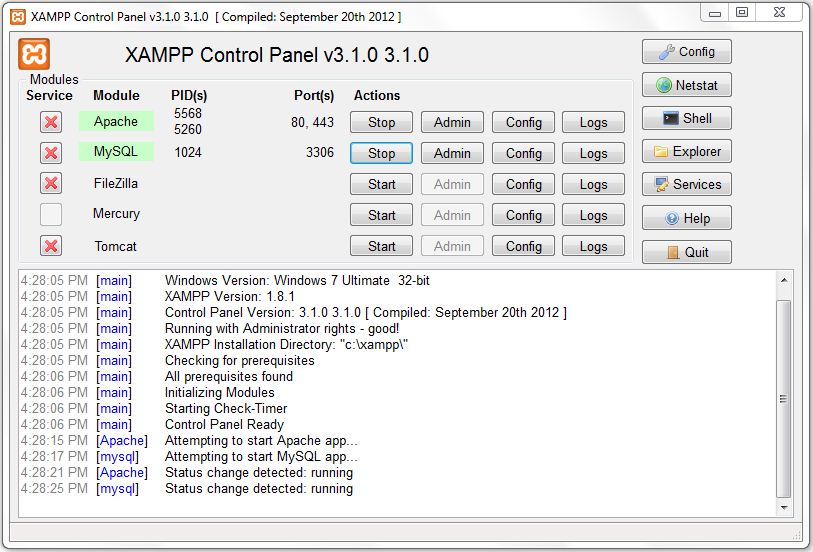View Tomcat Logs
The width and height of the screenshot is (813, 552).
593,246
